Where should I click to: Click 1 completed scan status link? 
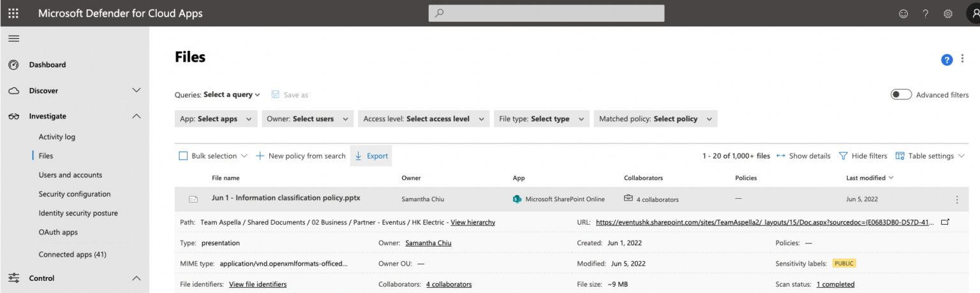pos(835,285)
